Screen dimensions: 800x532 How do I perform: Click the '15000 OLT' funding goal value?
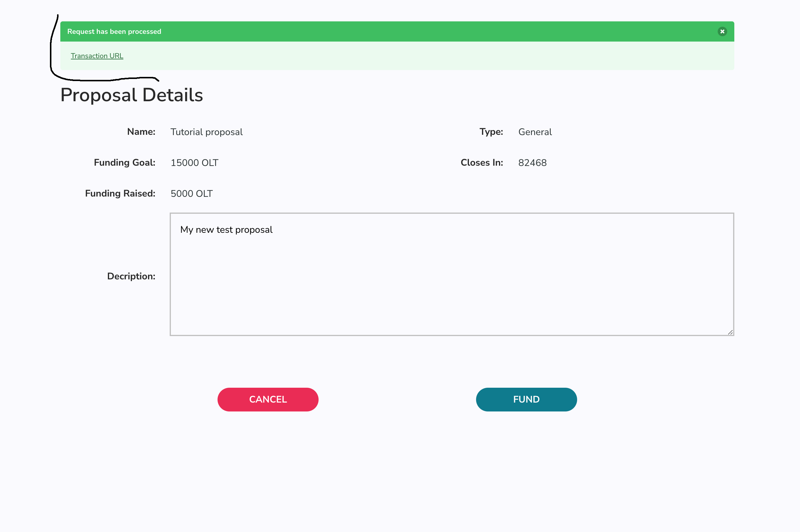pyautogui.click(x=194, y=163)
